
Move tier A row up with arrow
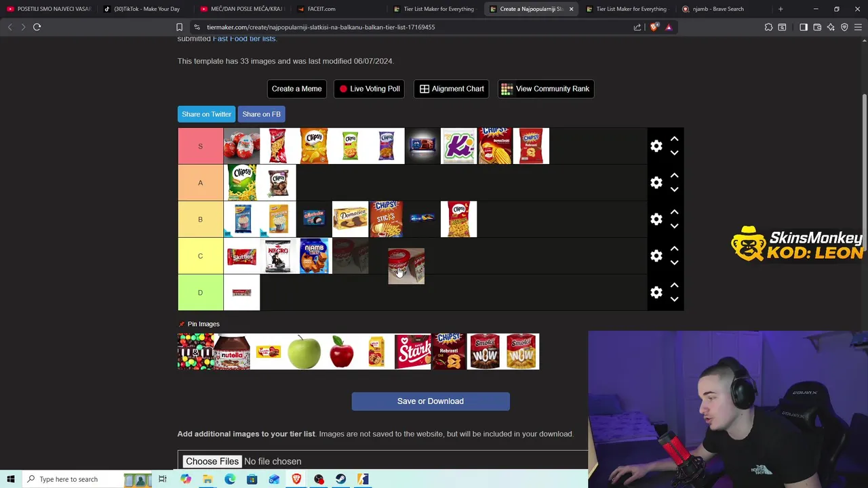click(x=674, y=175)
